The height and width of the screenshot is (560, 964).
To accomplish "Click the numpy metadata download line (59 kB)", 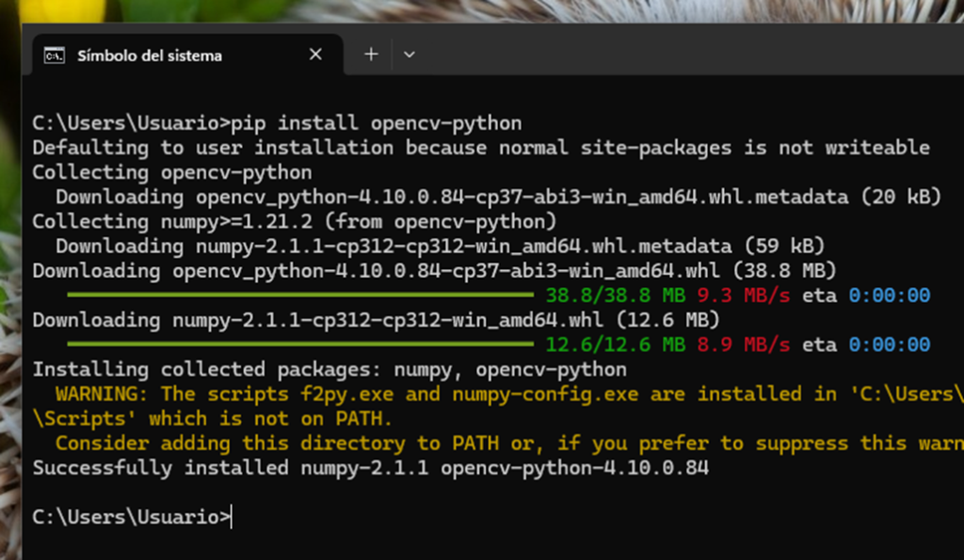I will (440, 246).
